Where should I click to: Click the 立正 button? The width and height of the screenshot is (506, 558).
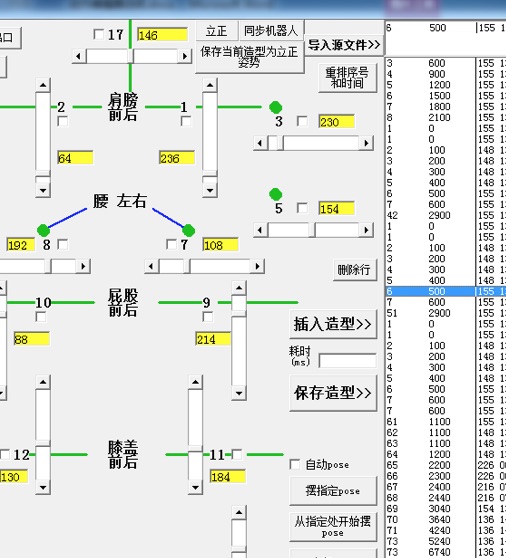(x=216, y=31)
